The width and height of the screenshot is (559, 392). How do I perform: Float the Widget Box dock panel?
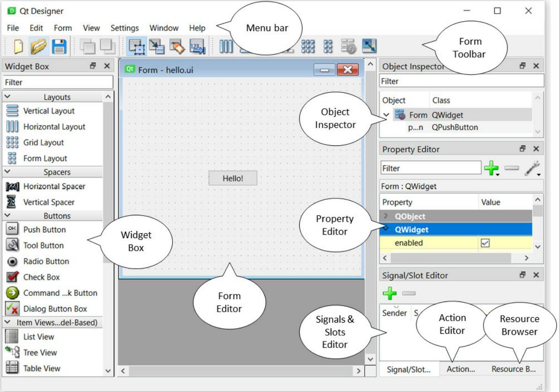[93, 66]
